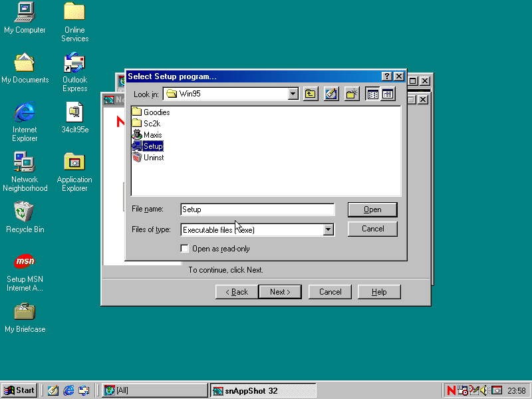Screen dimensions: 532x399
Task: Click the speaker volume tray icon
Action: click(484, 390)
